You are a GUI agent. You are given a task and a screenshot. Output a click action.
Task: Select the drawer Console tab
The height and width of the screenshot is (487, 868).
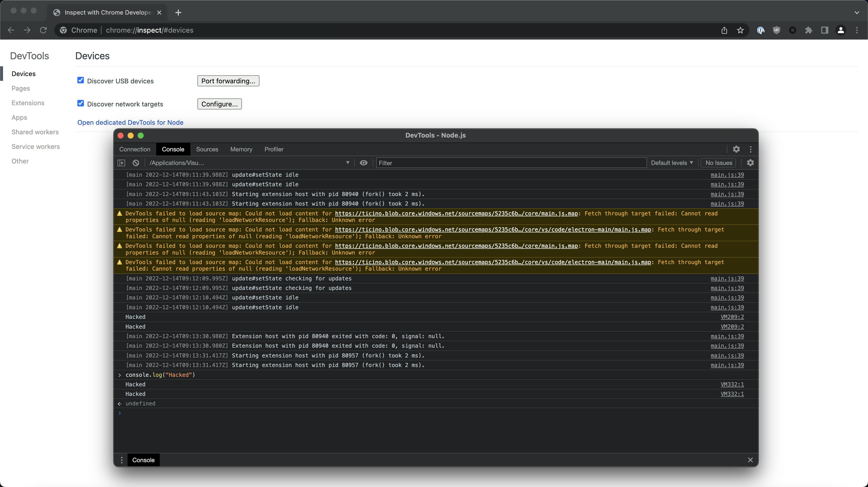click(x=143, y=460)
